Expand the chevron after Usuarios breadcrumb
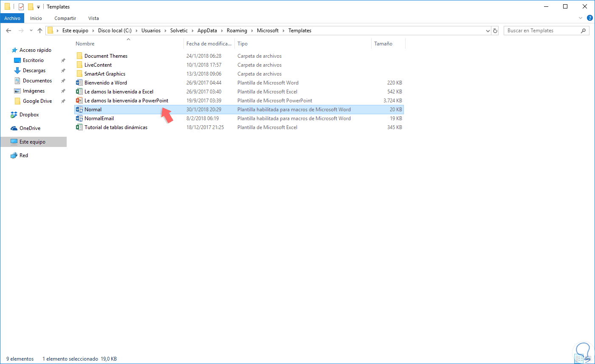 tap(166, 31)
